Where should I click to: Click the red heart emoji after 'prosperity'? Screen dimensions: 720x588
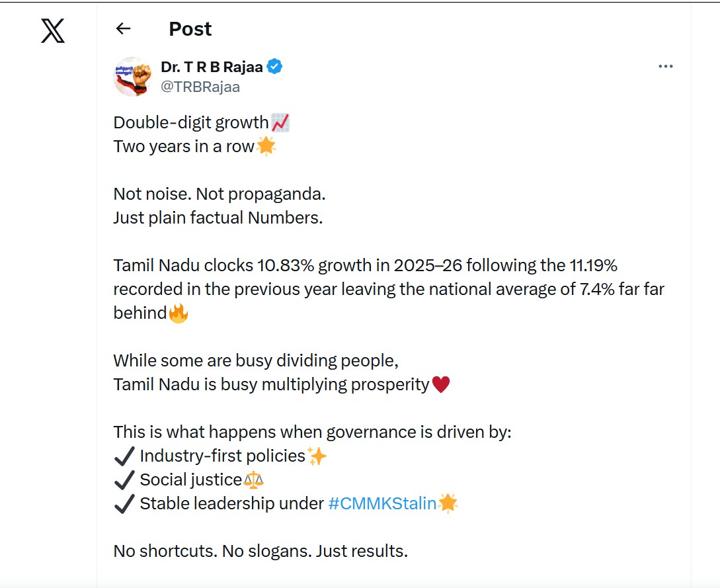(x=441, y=384)
